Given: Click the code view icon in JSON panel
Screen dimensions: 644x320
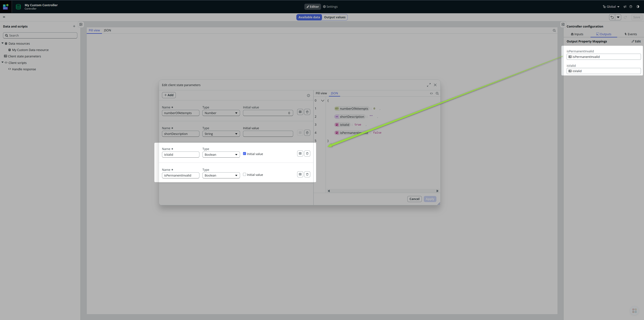Looking at the screenshot, I should [x=431, y=94].
